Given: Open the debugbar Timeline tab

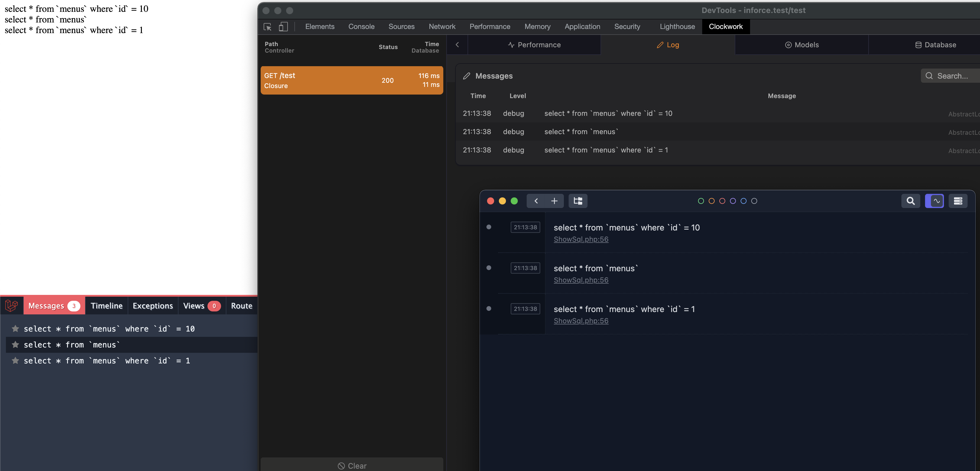Looking at the screenshot, I should click(106, 306).
